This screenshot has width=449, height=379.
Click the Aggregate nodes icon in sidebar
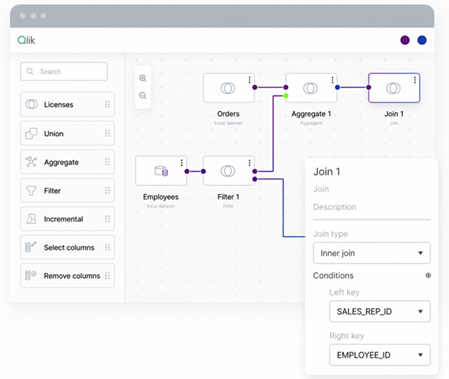coord(31,162)
